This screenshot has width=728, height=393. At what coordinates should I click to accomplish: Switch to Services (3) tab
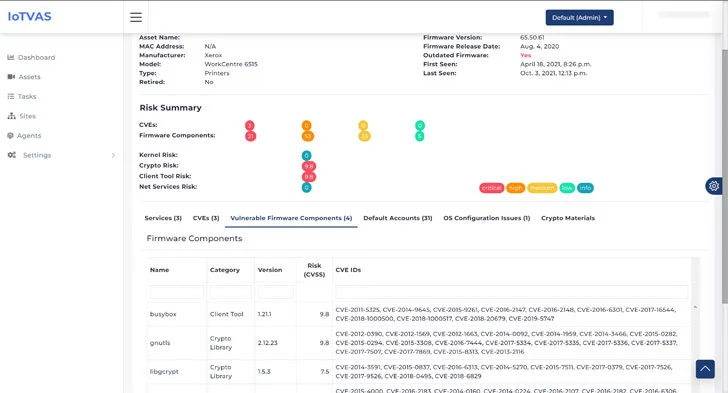click(163, 218)
